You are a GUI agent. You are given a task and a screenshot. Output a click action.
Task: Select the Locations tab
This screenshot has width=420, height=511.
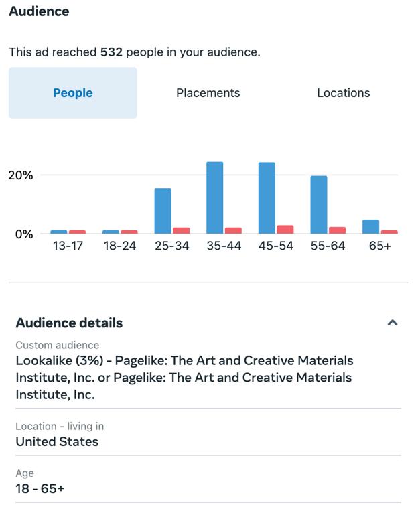[x=343, y=93]
